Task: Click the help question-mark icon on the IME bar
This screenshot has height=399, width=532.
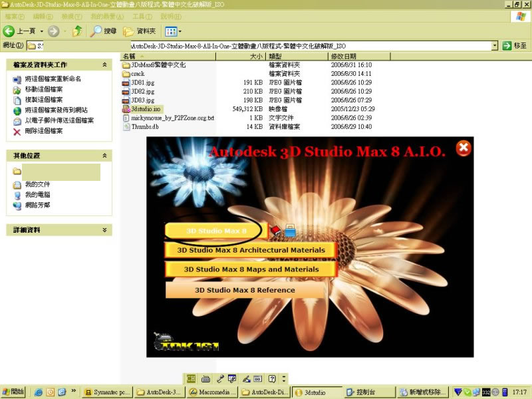Action: pyautogui.click(x=272, y=378)
